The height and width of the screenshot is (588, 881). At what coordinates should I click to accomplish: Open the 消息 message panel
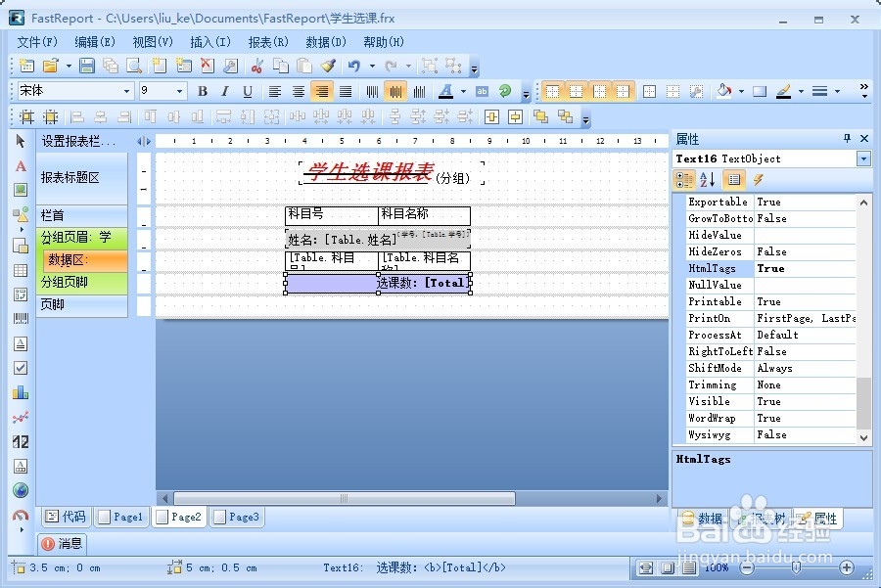63,544
